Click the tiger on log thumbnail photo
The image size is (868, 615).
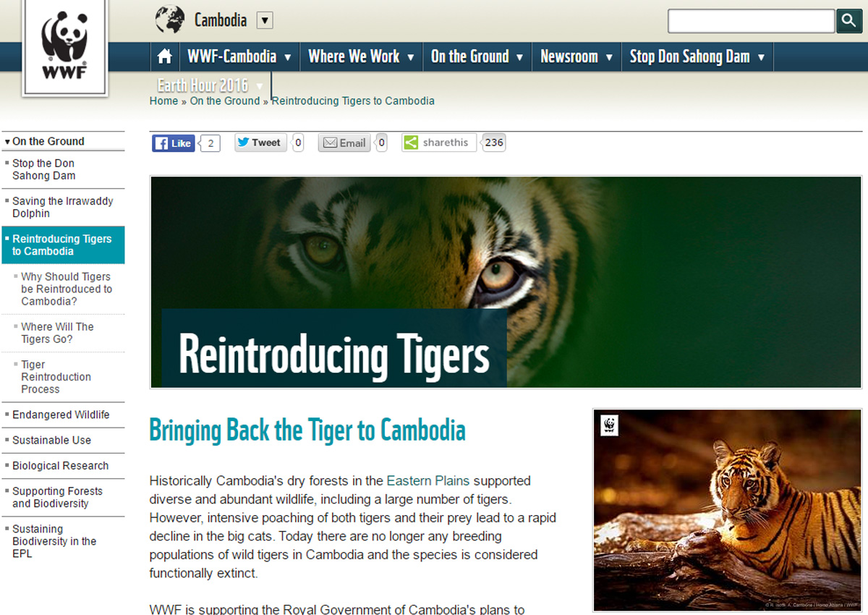(x=727, y=510)
